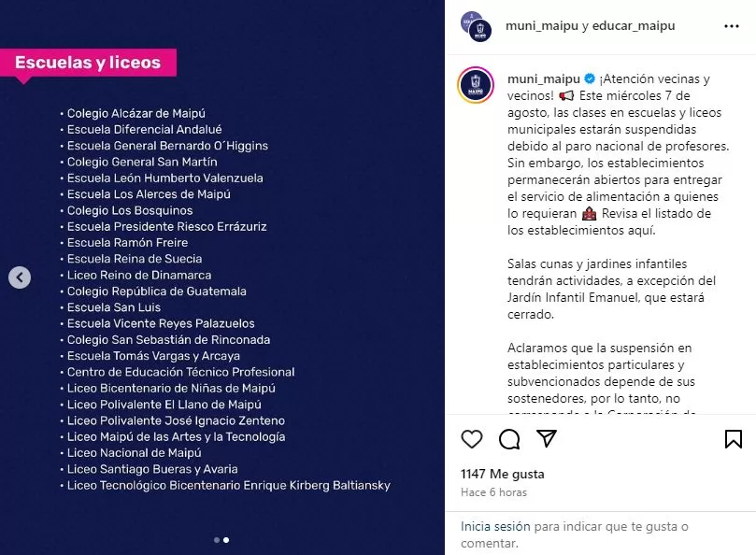The height and width of the screenshot is (555, 756).
Task: Open the stacked profile avatars in the post header
Action: tap(476, 26)
